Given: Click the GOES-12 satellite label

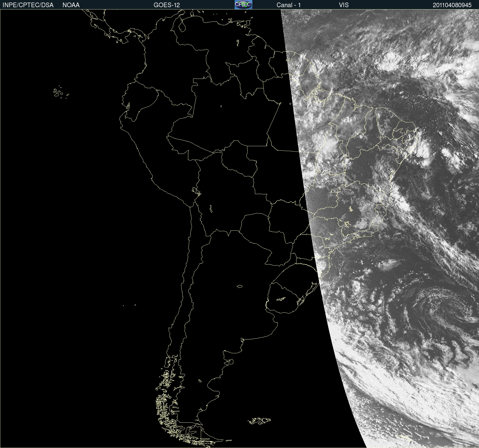Looking at the screenshot, I should pyautogui.click(x=167, y=5).
